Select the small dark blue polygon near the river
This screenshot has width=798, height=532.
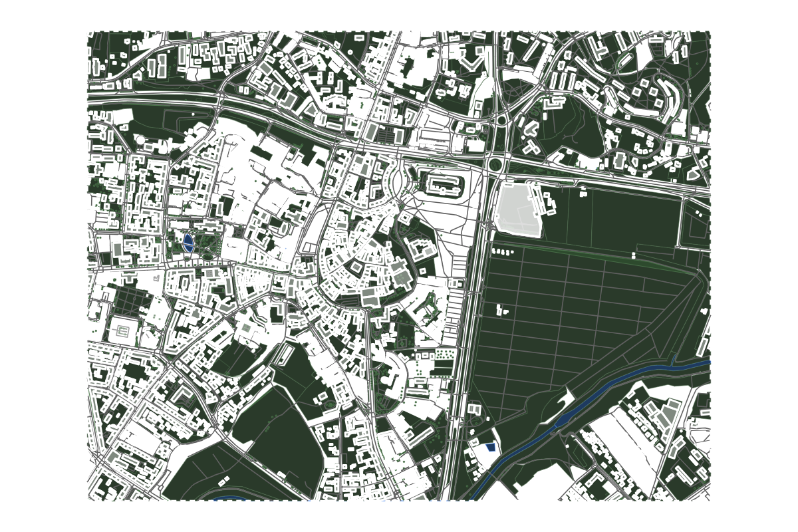[491, 448]
